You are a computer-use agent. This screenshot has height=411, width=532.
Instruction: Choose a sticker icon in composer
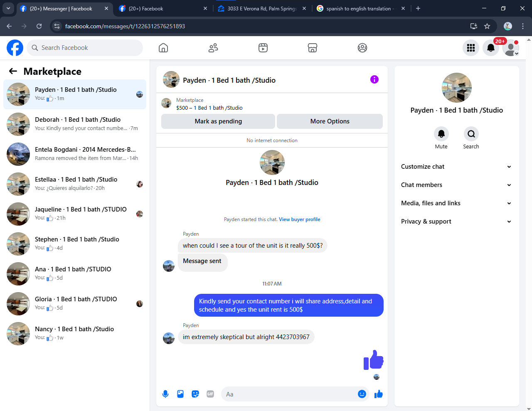195,394
